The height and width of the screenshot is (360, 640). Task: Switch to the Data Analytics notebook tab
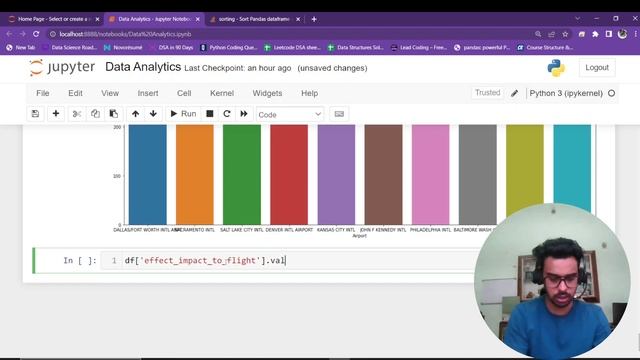150,19
